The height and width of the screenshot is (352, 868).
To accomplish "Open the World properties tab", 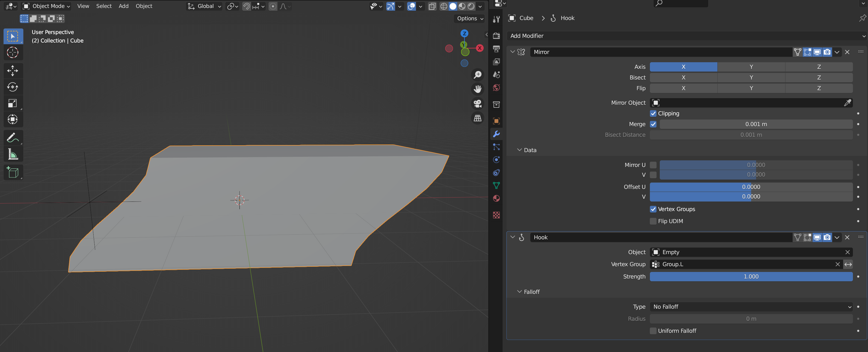I will [x=496, y=87].
